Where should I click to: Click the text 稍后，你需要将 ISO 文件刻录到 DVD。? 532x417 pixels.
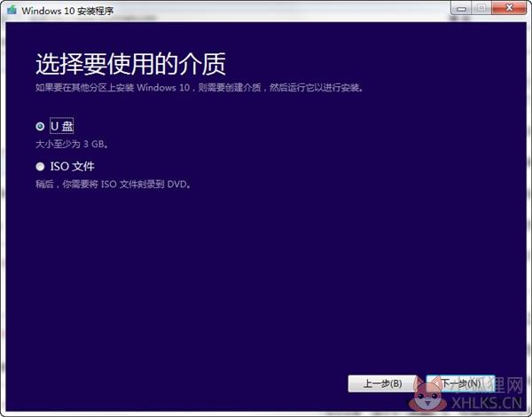113,185
